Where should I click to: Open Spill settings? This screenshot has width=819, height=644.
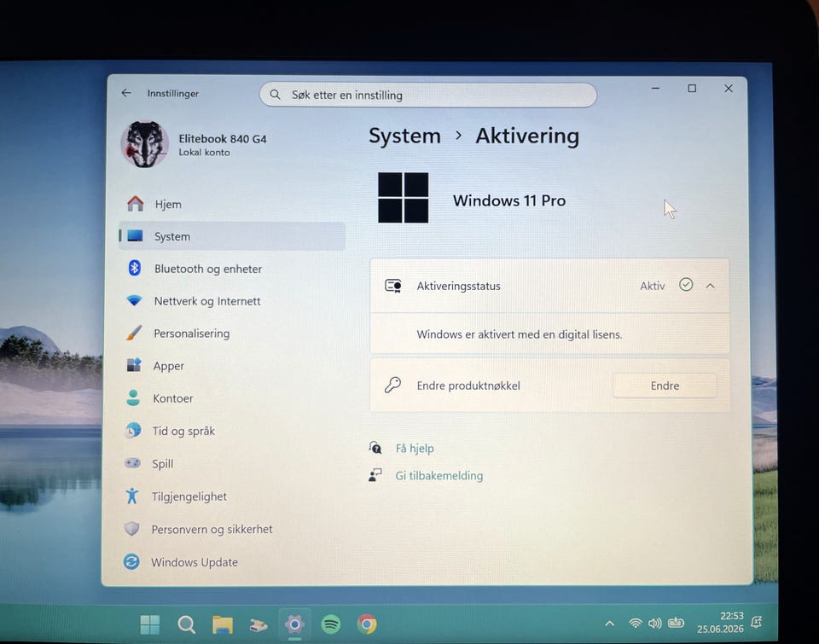[x=232, y=463]
